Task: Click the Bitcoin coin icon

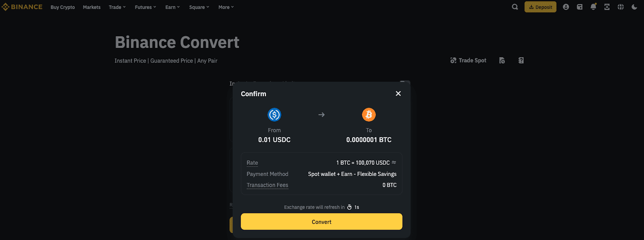Action: pos(369,115)
